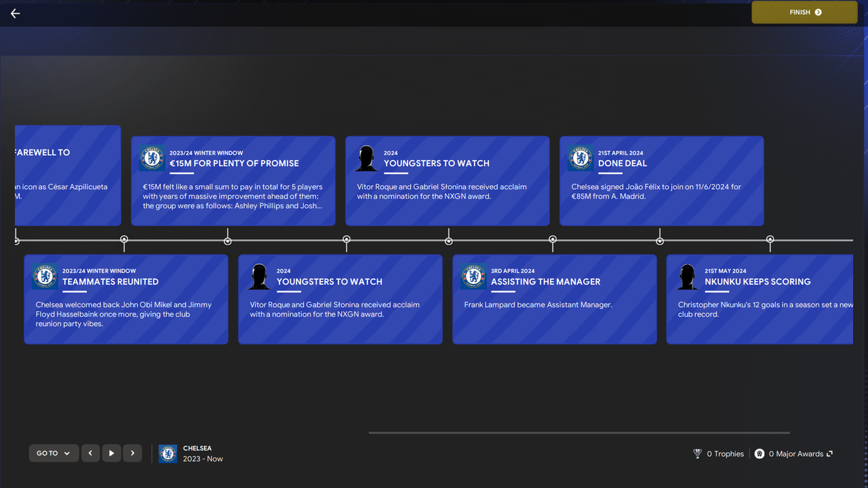
Task: Click Chelsea crest on Teammates Reunited card
Action: 45,277
